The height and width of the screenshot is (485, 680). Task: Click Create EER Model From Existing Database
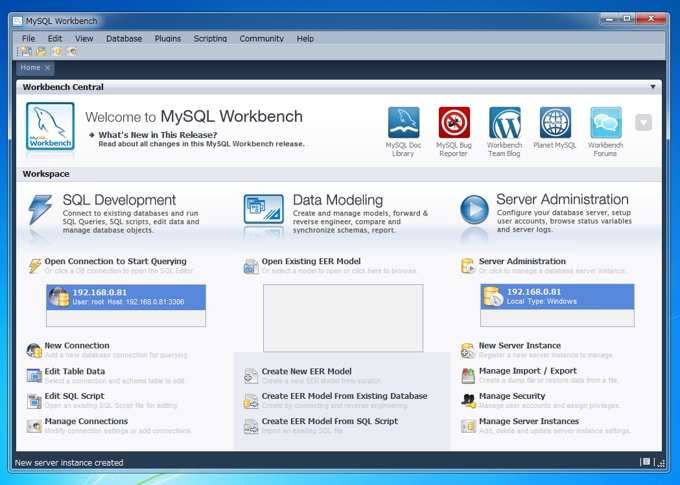pyautogui.click(x=345, y=396)
